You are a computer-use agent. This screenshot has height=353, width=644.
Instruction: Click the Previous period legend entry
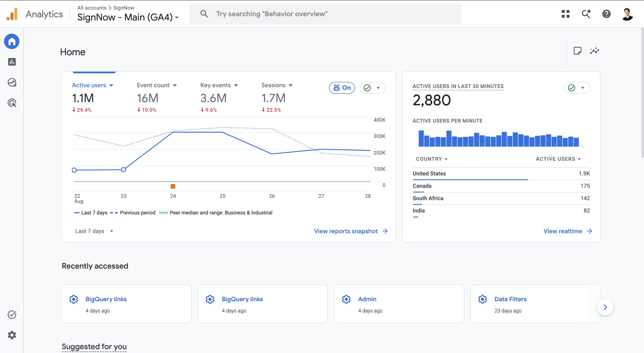pos(133,213)
